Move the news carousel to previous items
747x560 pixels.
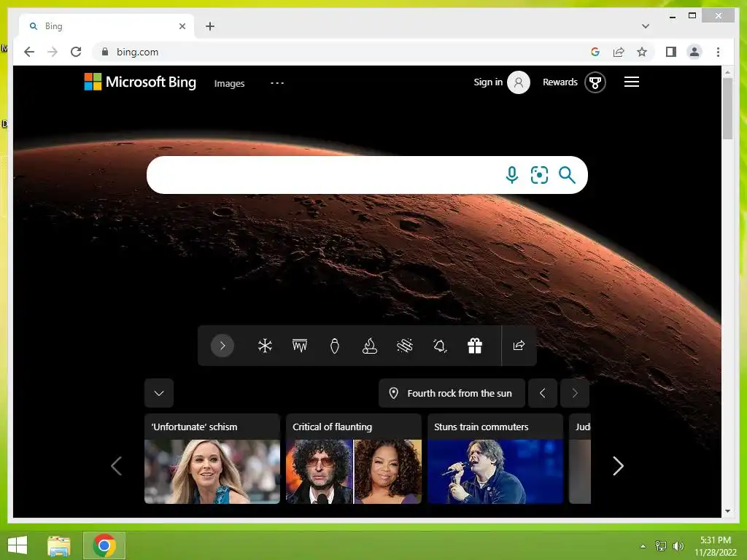coord(116,466)
